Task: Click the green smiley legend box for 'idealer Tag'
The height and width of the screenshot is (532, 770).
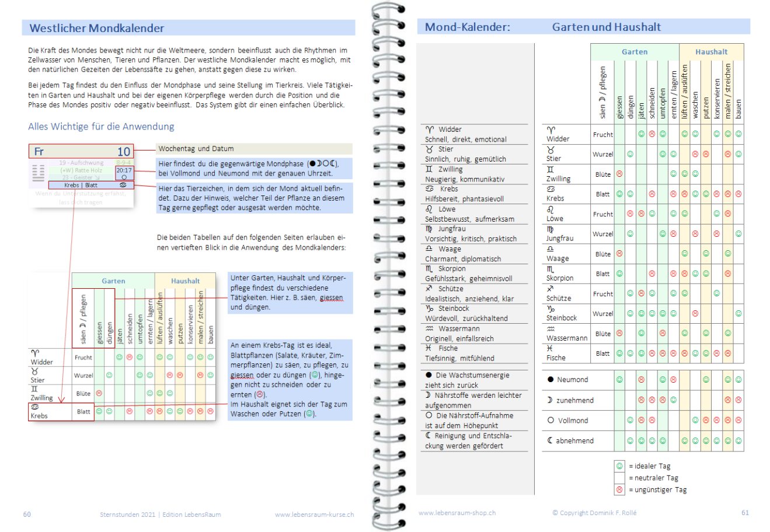Action: click(x=619, y=466)
